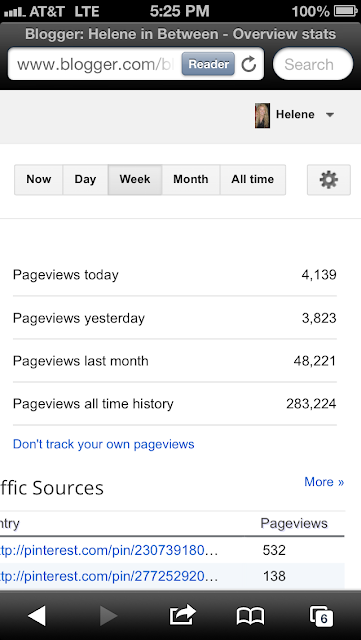361x640 pixels.
Task: Select the Week time range
Action: 135,180
